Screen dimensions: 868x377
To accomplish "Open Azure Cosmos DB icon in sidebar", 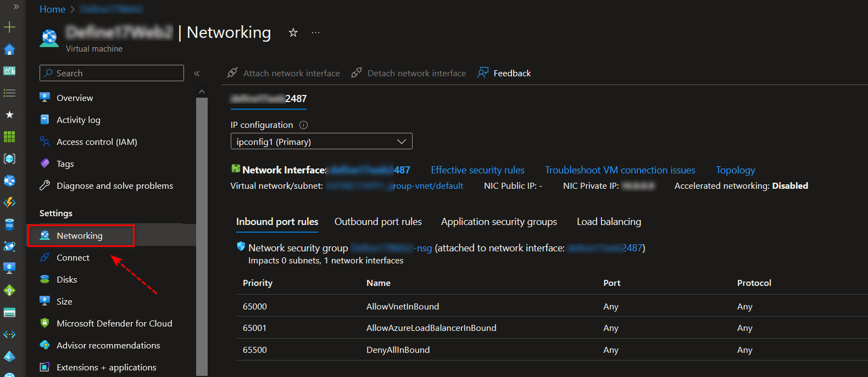I will pos(9,246).
